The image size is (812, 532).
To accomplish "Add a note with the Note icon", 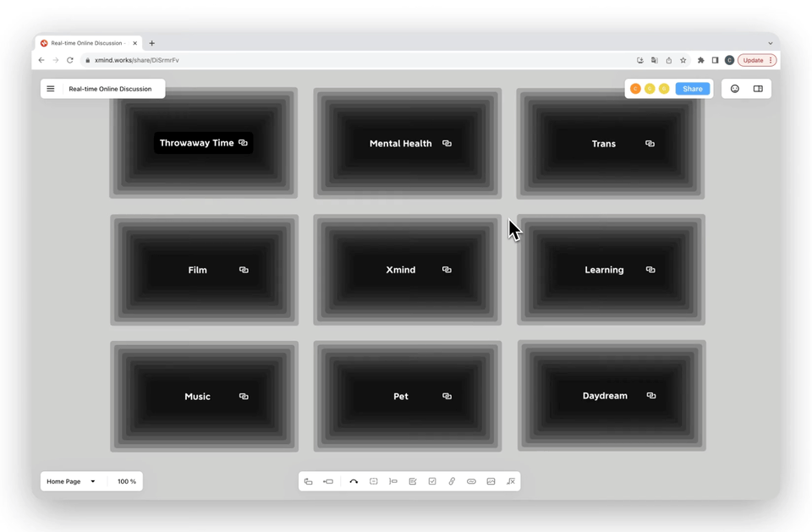I will (413, 481).
